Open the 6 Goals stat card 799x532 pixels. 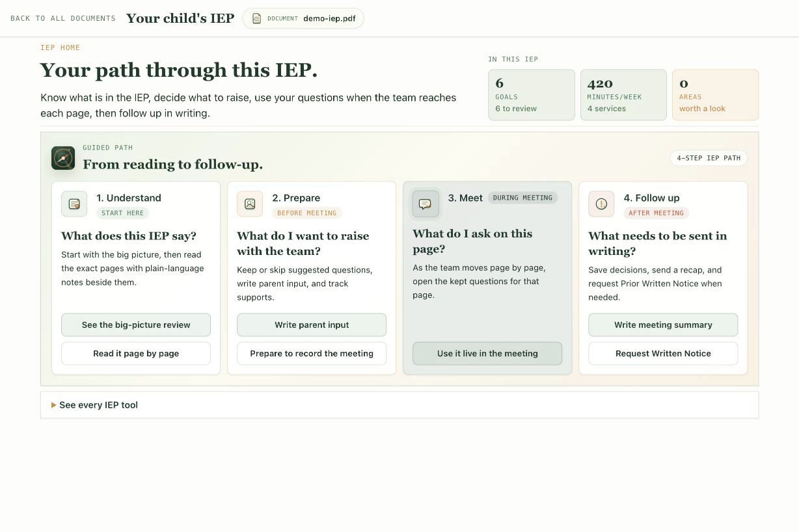click(x=532, y=95)
